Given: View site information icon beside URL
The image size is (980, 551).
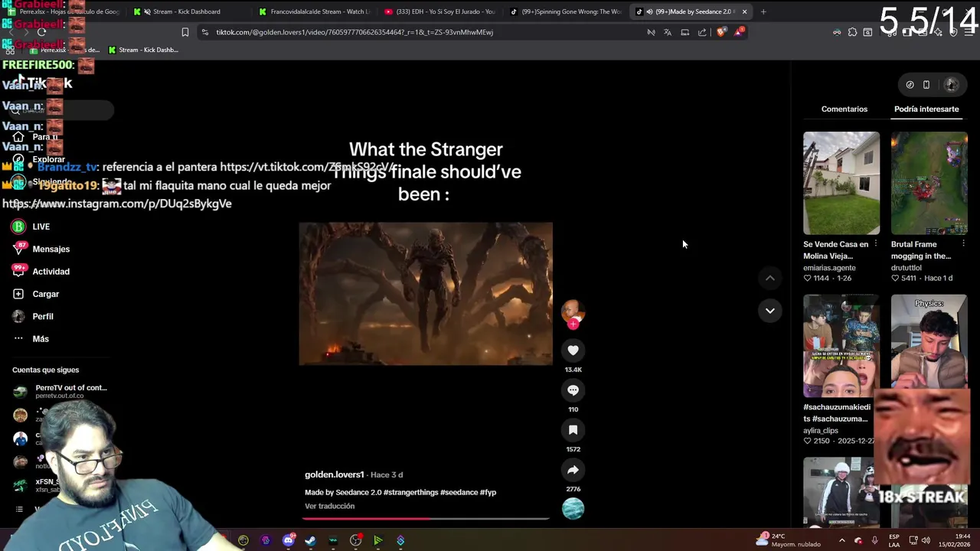Looking at the screenshot, I should pyautogui.click(x=205, y=32).
